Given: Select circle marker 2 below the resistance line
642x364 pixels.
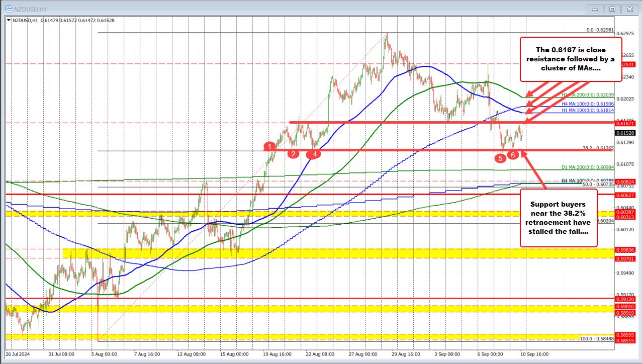Looking at the screenshot, I should coord(293,154).
